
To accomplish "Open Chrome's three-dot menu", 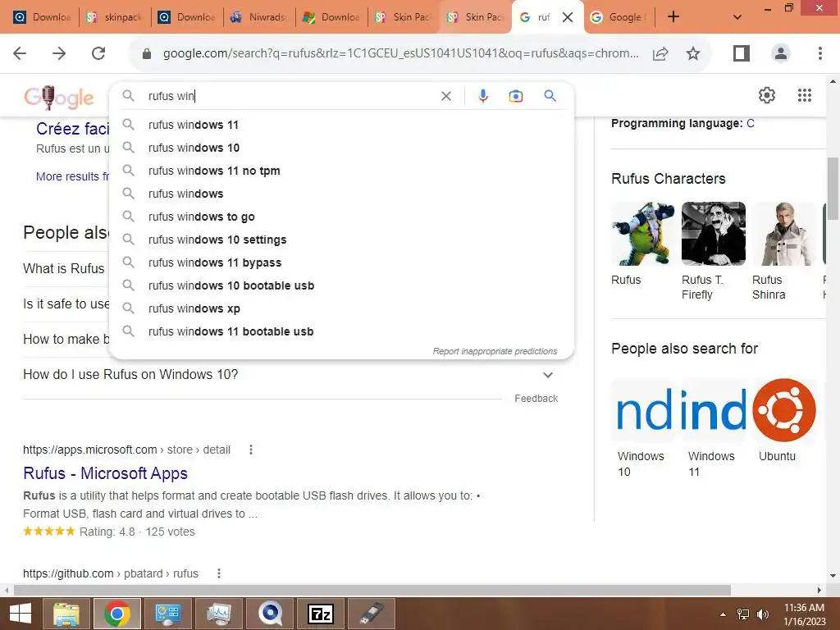I will pyautogui.click(x=819, y=53).
